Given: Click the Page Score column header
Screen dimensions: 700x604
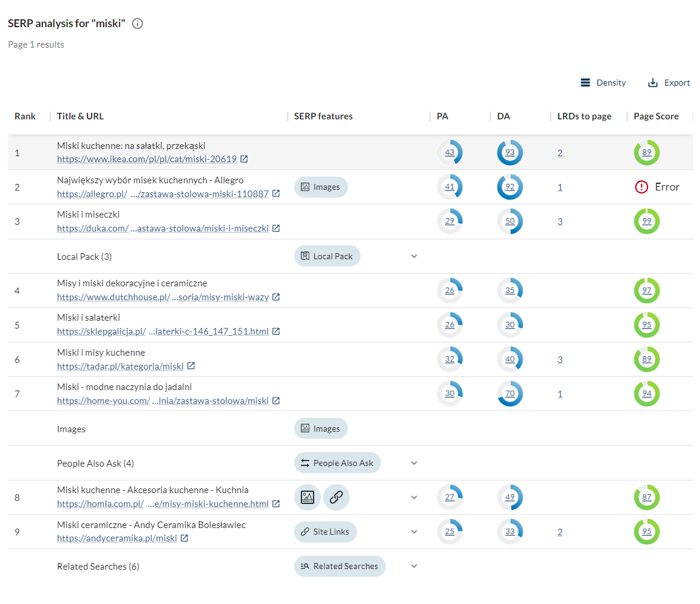Looking at the screenshot, I should click(x=656, y=116).
